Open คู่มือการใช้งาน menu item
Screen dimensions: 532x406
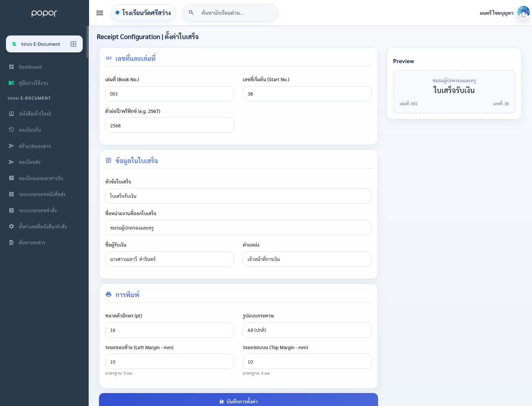[x=44, y=83]
